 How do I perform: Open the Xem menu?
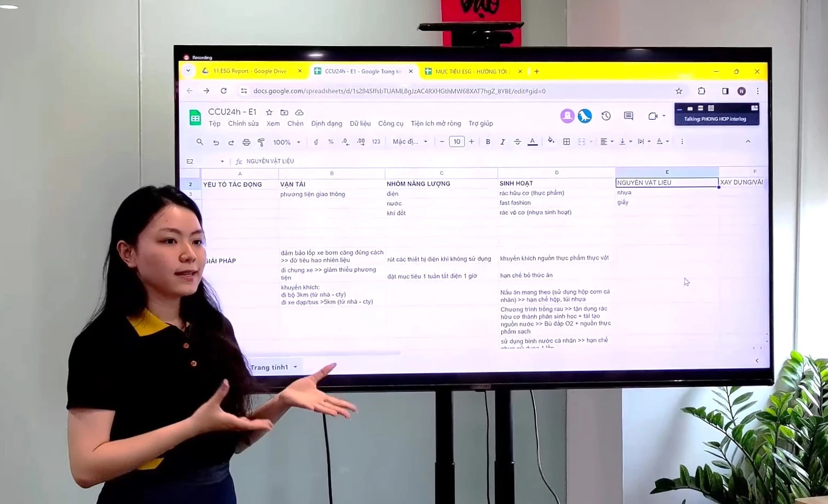pos(273,124)
